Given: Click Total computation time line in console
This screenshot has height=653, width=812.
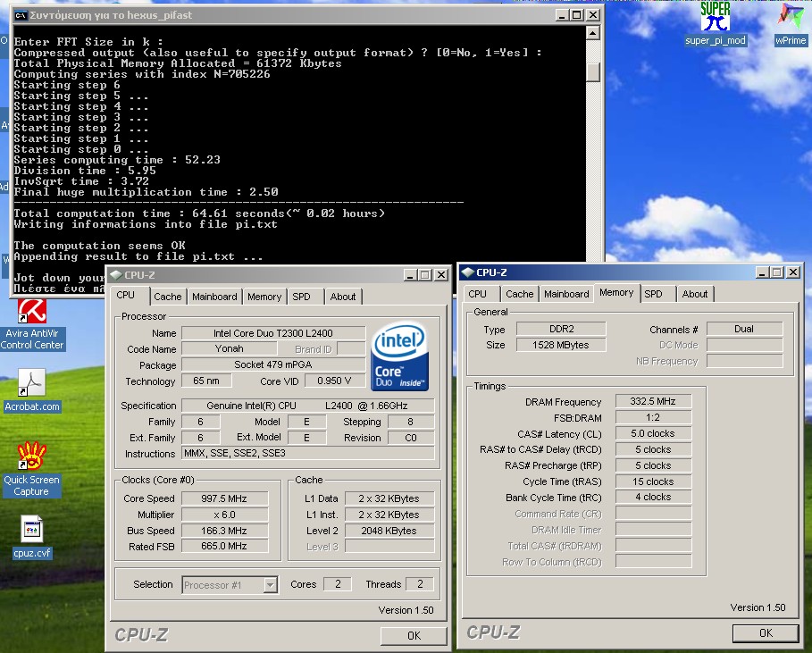Looking at the screenshot, I should pyautogui.click(x=199, y=213).
